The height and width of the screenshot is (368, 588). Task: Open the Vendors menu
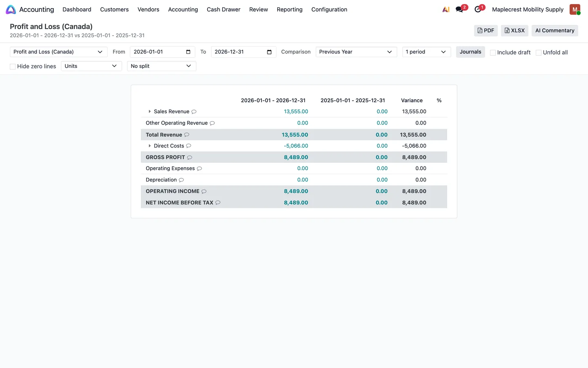pyautogui.click(x=148, y=9)
